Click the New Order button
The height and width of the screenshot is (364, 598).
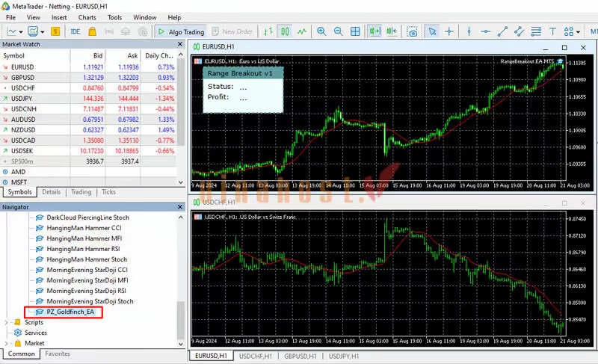tap(232, 31)
